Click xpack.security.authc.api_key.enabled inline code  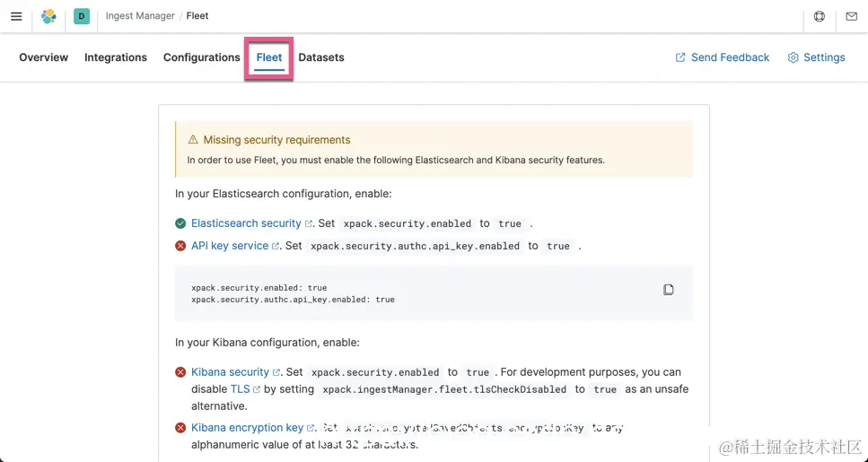click(416, 246)
